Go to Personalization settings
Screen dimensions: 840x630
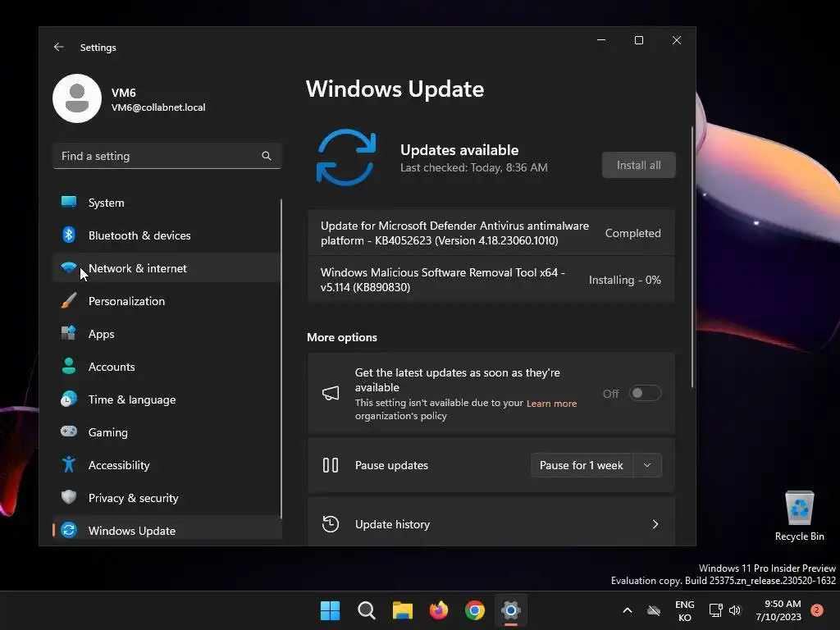(x=167, y=301)
